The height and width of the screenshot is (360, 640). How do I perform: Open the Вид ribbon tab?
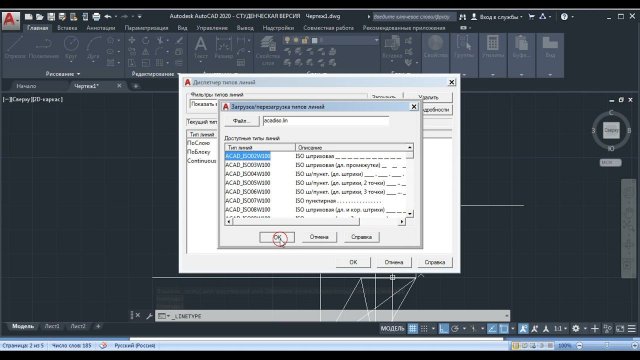coord(182,28)
